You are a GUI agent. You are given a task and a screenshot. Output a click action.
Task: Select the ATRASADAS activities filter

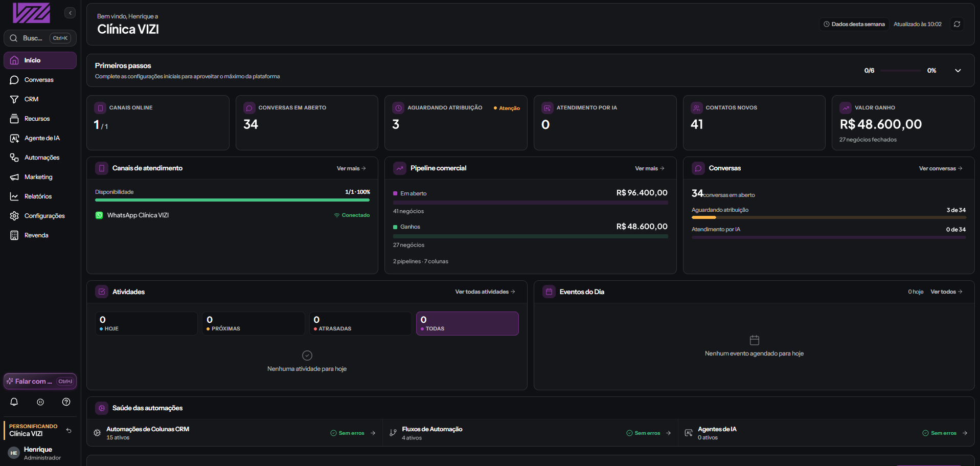(x=360, y=323)
